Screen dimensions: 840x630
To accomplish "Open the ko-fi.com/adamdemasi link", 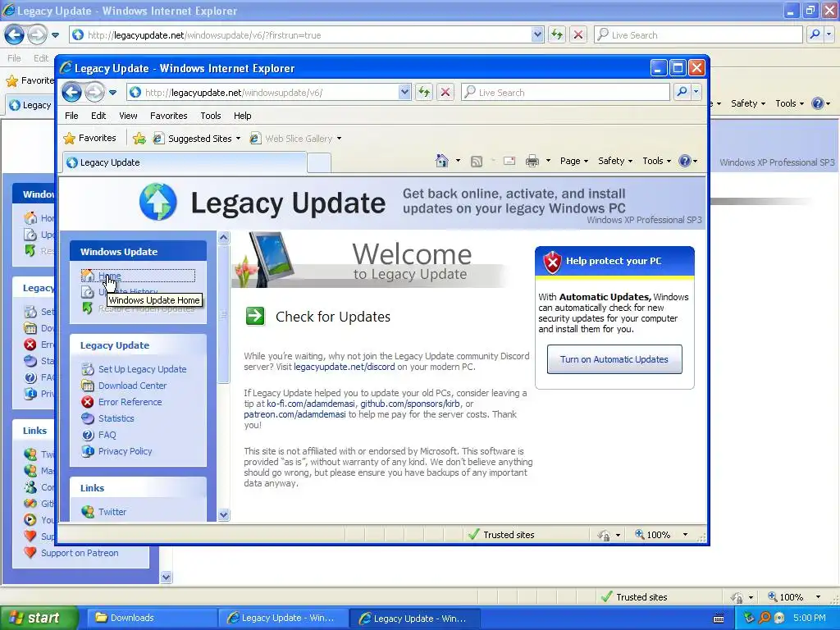I will click(311, 404).
